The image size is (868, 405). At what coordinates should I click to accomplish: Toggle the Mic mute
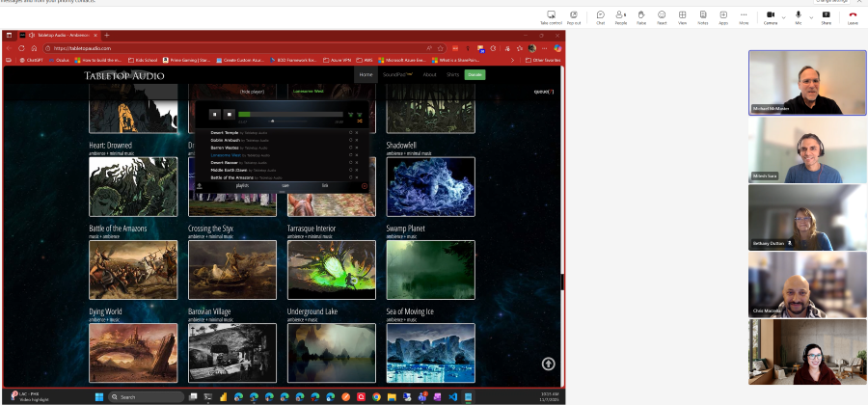click(799, 17)
